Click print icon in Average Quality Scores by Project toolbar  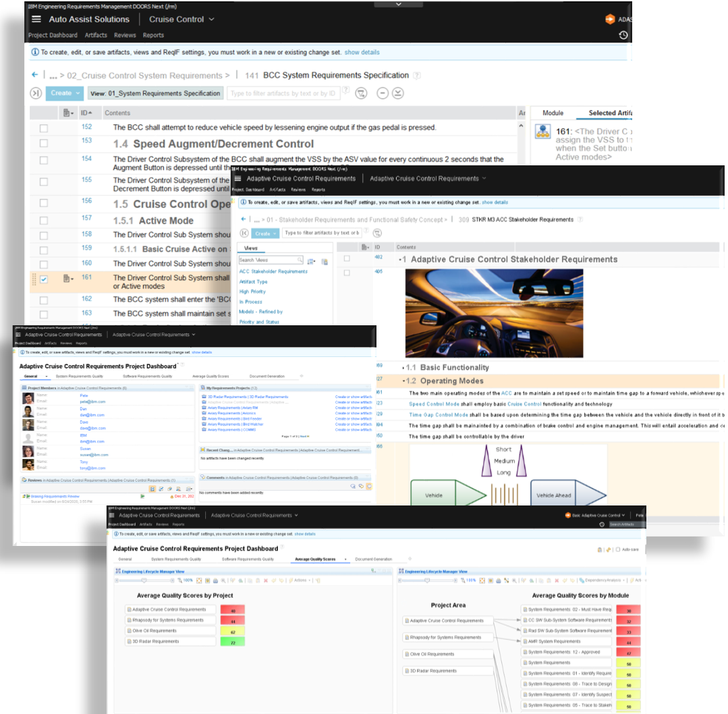click(215, 580)
